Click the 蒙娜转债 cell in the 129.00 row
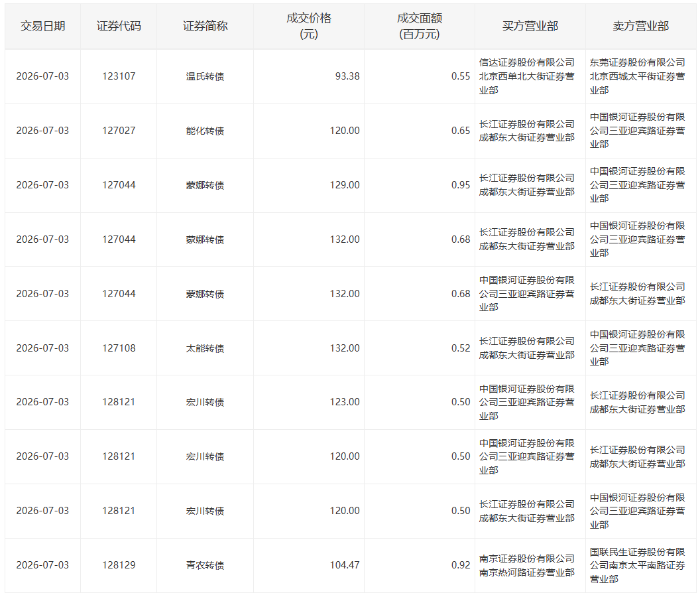 [205, 185]
